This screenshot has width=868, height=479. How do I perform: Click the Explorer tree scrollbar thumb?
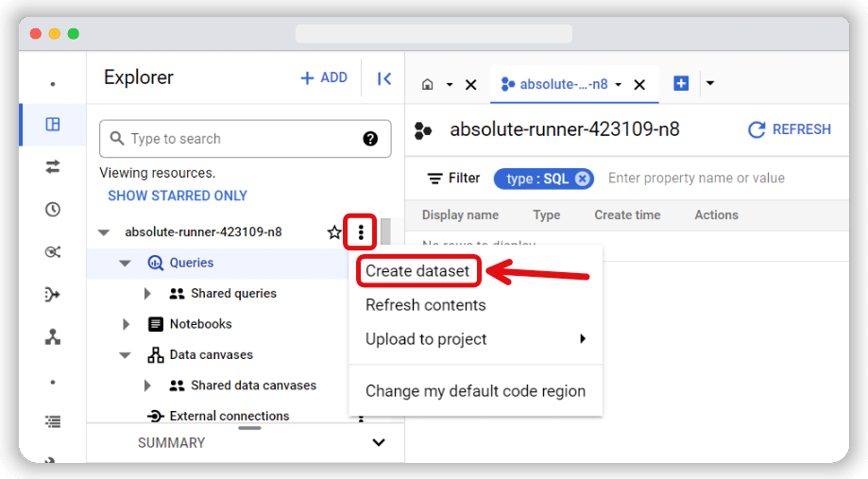[386, 231]
